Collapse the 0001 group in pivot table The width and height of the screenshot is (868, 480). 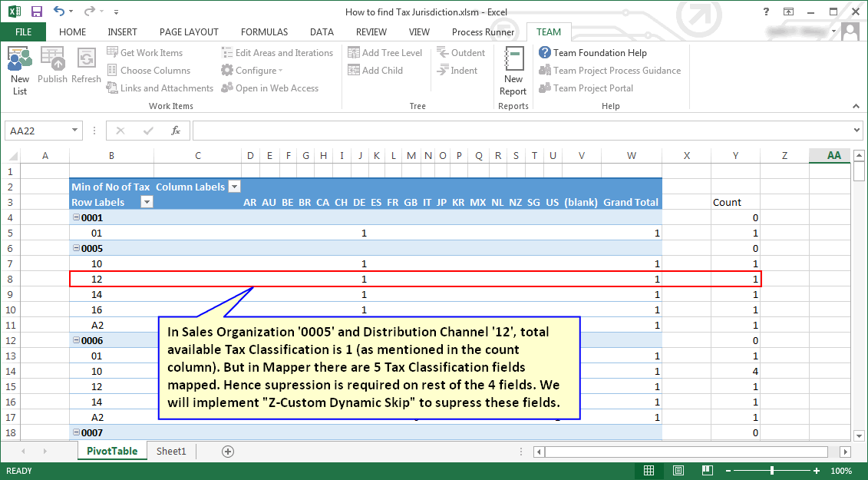coord(76,217)
